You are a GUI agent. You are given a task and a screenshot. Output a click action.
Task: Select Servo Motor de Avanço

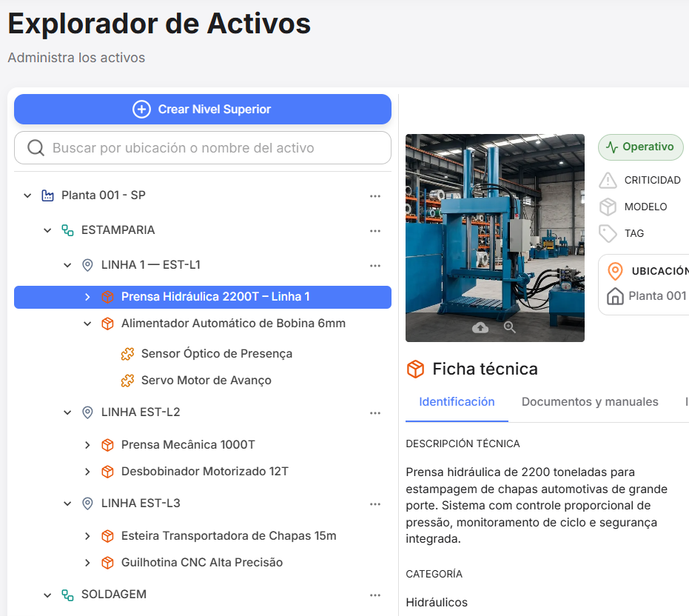pyautogui.click(x=206, y=381)
